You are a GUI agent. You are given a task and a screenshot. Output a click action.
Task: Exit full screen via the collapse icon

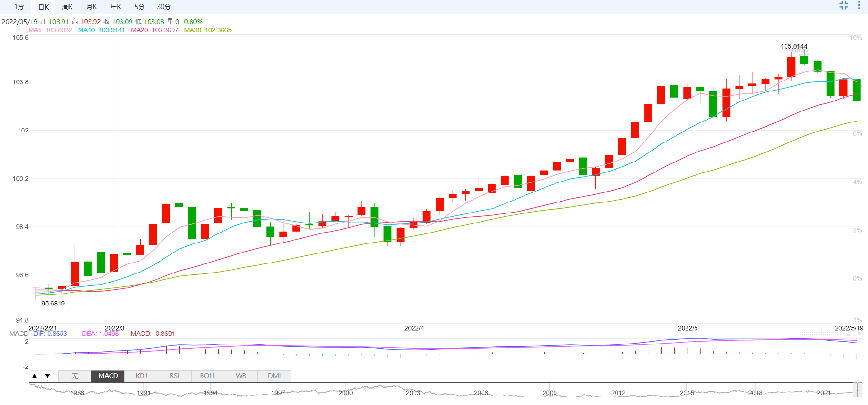point(844,6)
